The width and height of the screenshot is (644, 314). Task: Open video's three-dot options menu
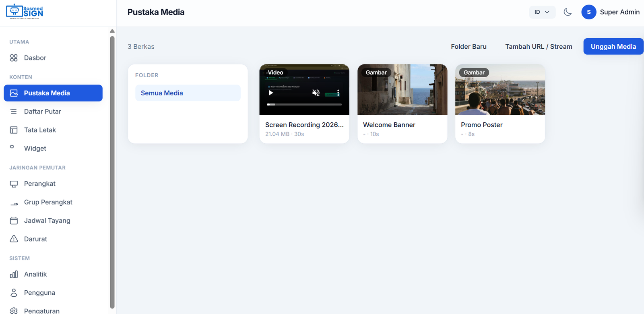pyautogui.click(x=338, y=93)
